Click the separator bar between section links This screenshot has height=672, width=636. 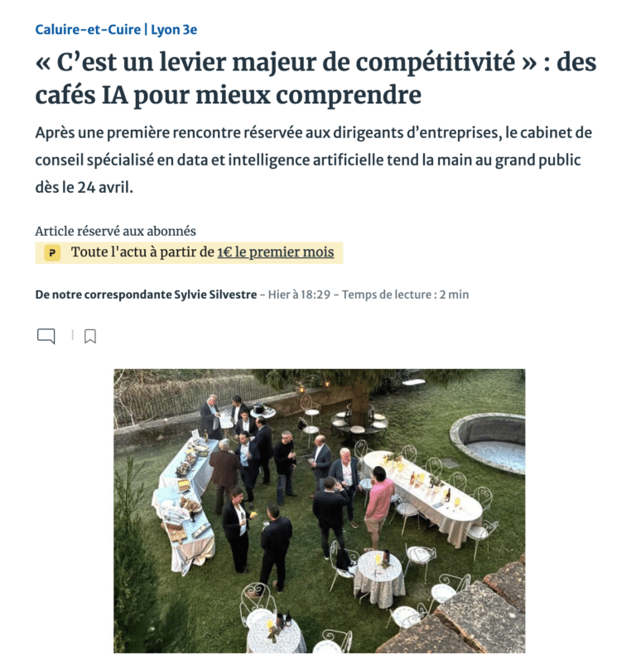[146, 30]
